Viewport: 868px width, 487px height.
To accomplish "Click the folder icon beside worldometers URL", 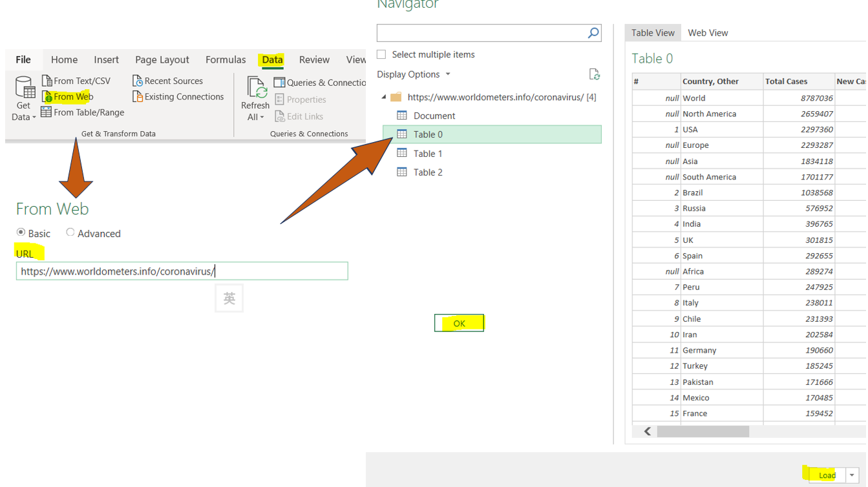I will click(x=396, y=97).
